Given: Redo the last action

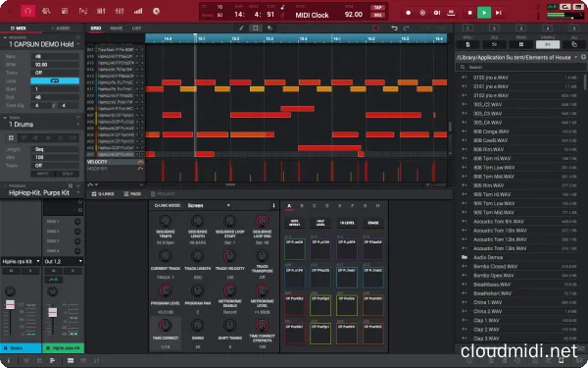Looking at the screenshot, I should coord(406,28).
